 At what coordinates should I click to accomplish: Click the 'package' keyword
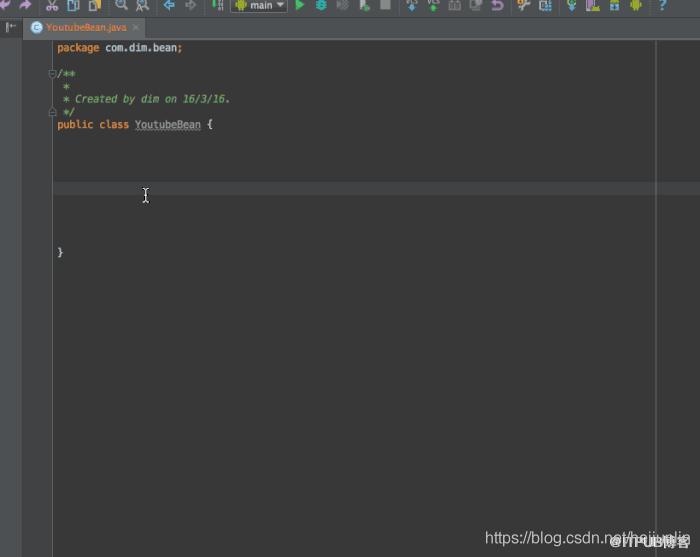tap(78, 48)
